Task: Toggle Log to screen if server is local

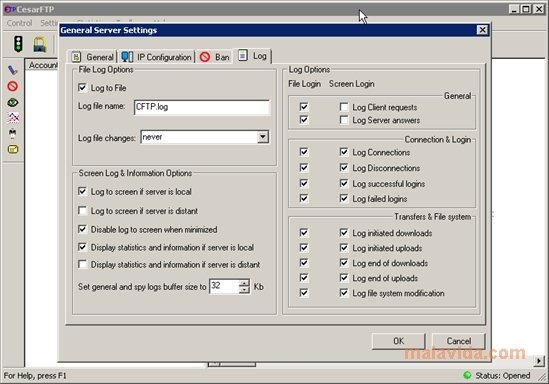Action: [82, 191]
